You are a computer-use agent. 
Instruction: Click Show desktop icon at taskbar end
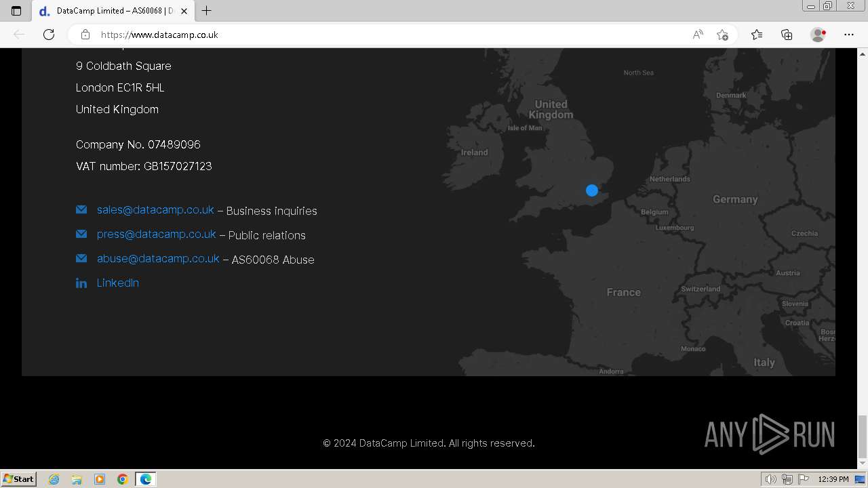(x=861, y=479)
